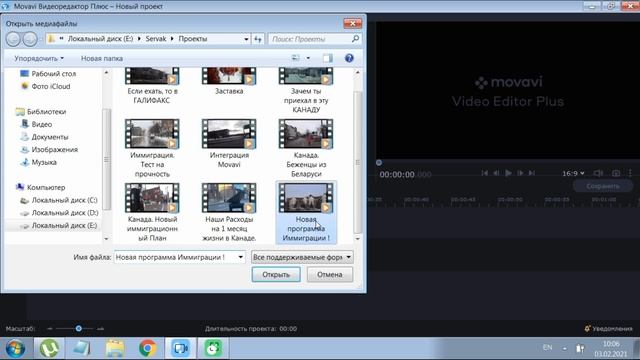Image resolution: width=640 pixels, height=360 pixels.
Task: Click the Forward navigation arrow in file dialog
Action: [x=30, y=39]
